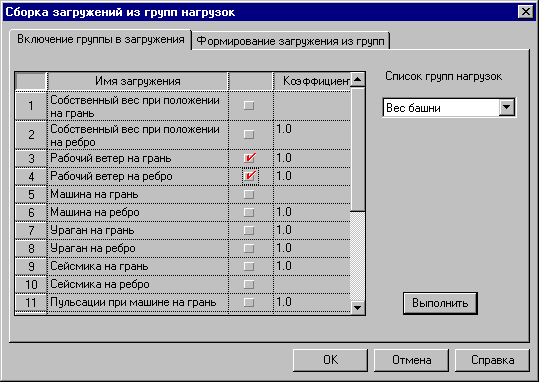Click name cell Ураган на грань
The width and height of the screenshot is (539, 382).
click(138, 230)
